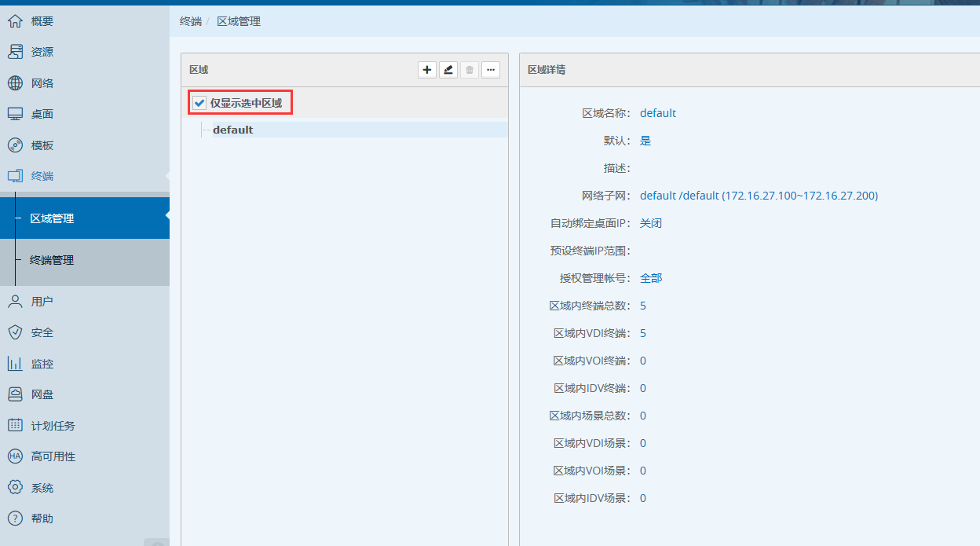Select the default region tree node
Screen dimensions: 980x546
click(232, 130)
